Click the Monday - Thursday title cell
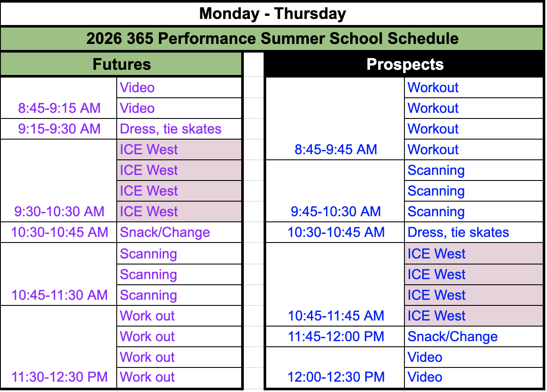Screen dimensions: 547x392 (272, 14)
